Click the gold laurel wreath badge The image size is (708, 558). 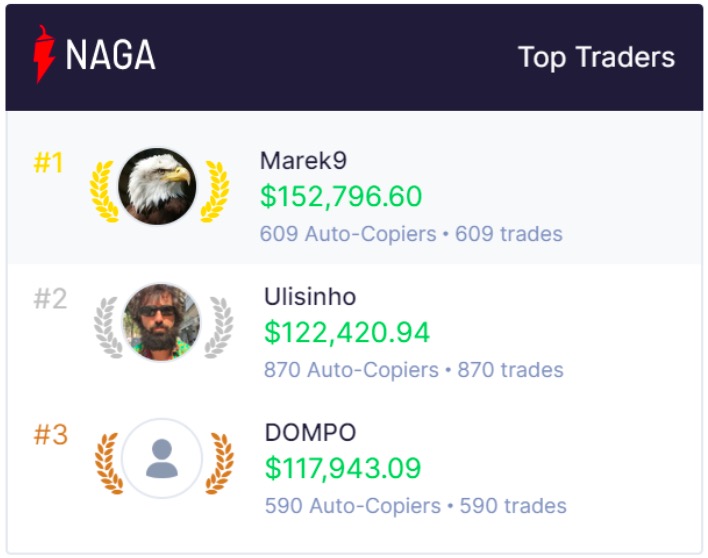pos(102,190)
